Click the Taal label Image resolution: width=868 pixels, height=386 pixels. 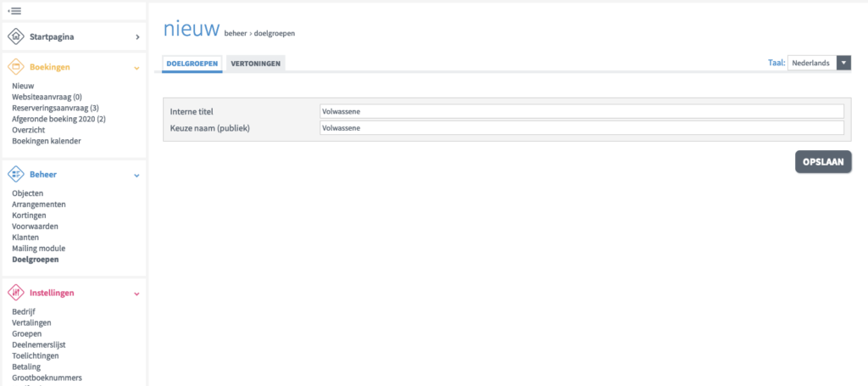[776, 63]
